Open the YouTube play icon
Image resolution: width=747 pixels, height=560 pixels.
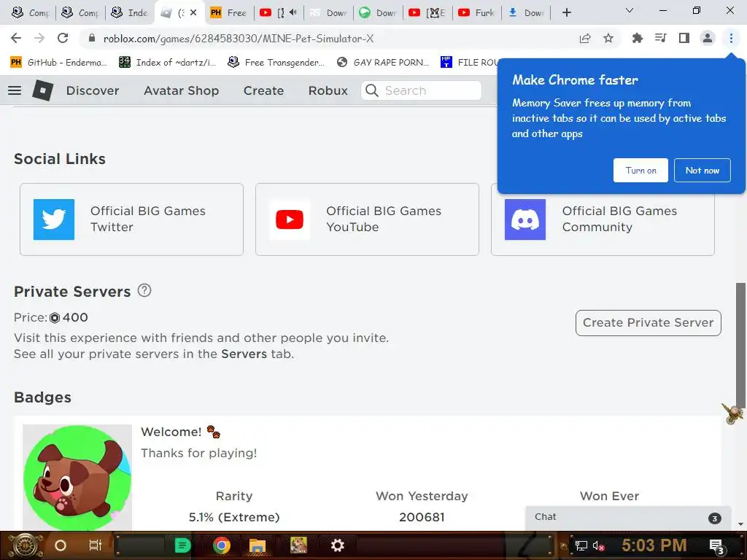pos(289,219)
